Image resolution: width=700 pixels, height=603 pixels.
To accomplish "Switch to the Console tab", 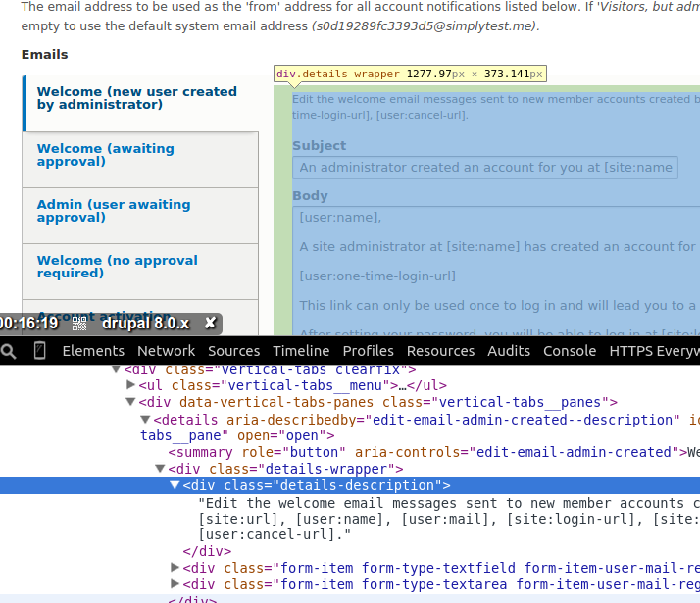I will [570, 351].
